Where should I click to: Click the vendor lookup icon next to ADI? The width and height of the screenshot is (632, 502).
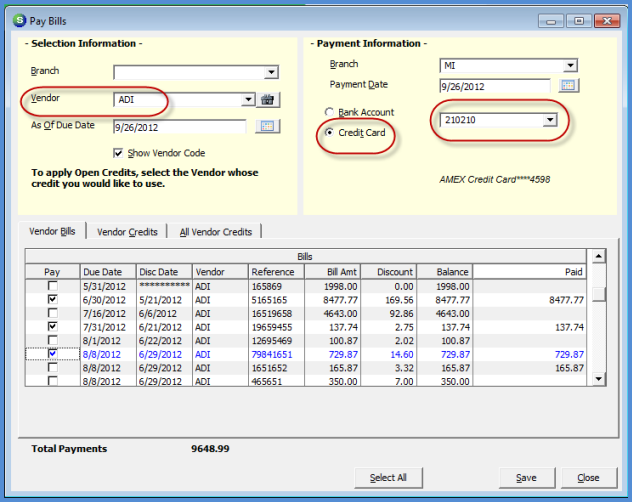coord(267,99)
